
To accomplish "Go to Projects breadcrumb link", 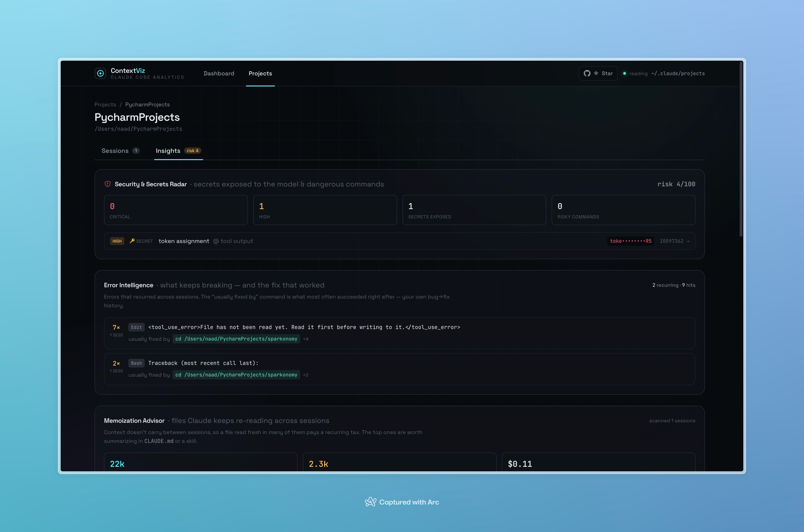I will [x=105, y=104].
